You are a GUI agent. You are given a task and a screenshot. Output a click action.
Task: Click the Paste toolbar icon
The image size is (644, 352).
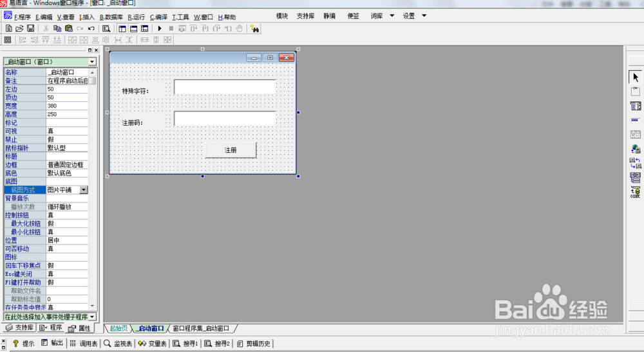click(69, 28)
